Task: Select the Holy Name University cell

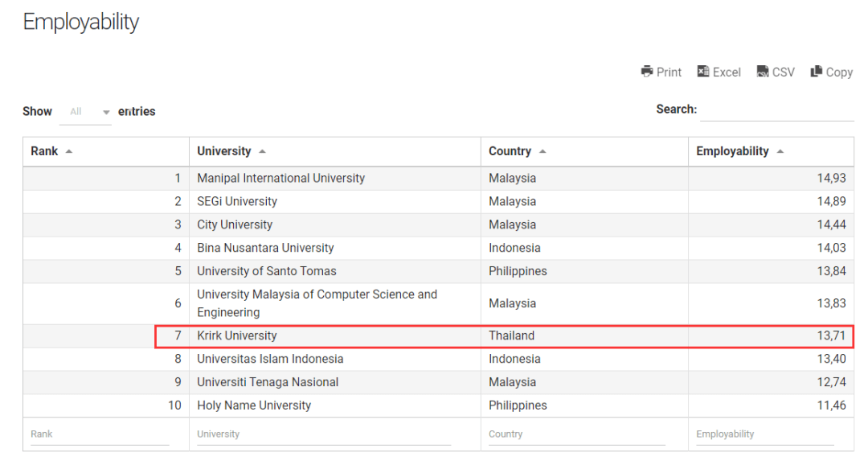Action: [x=254, y=405]
